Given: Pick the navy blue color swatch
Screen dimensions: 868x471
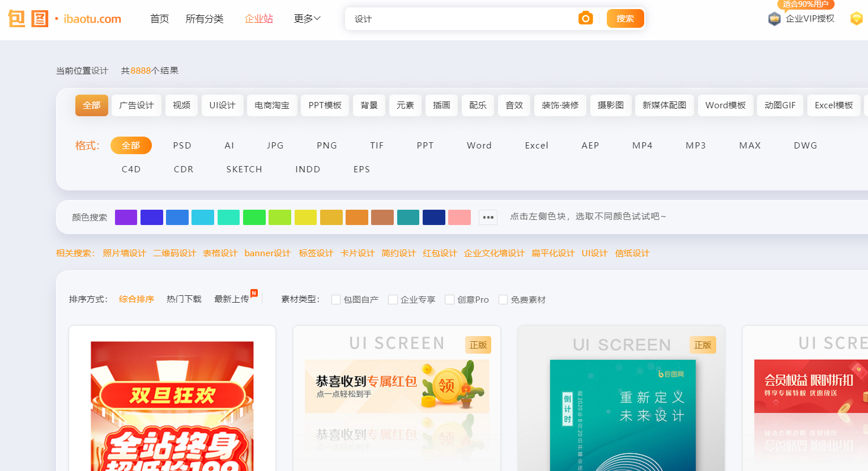Looking at the screenshot, I should (434, 217).
